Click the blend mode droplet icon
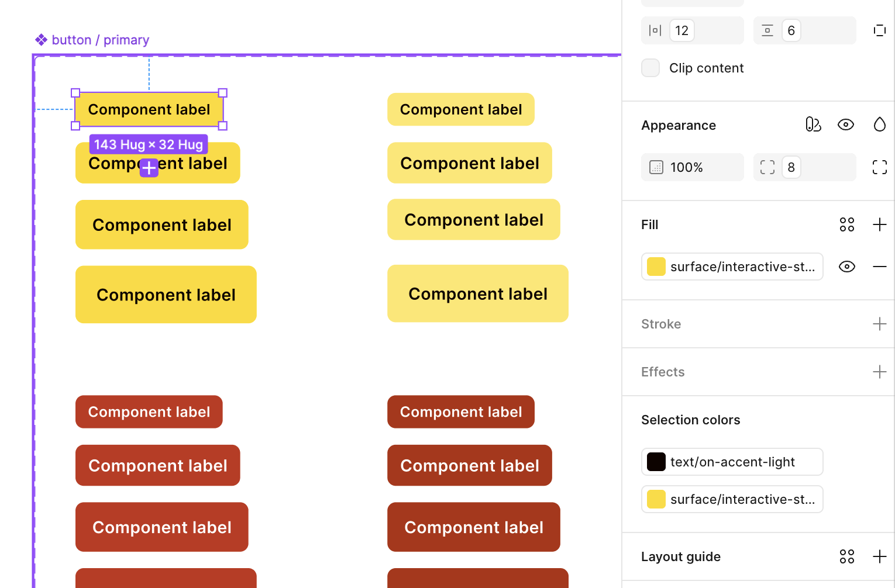Viewport: 895px width, 588px height. click(x=879, y=124)
